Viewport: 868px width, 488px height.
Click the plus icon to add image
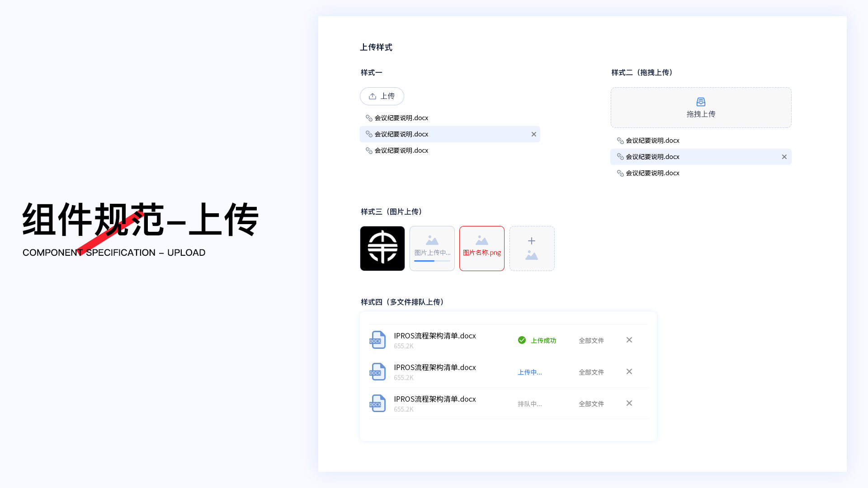click(x=531, y=241)
